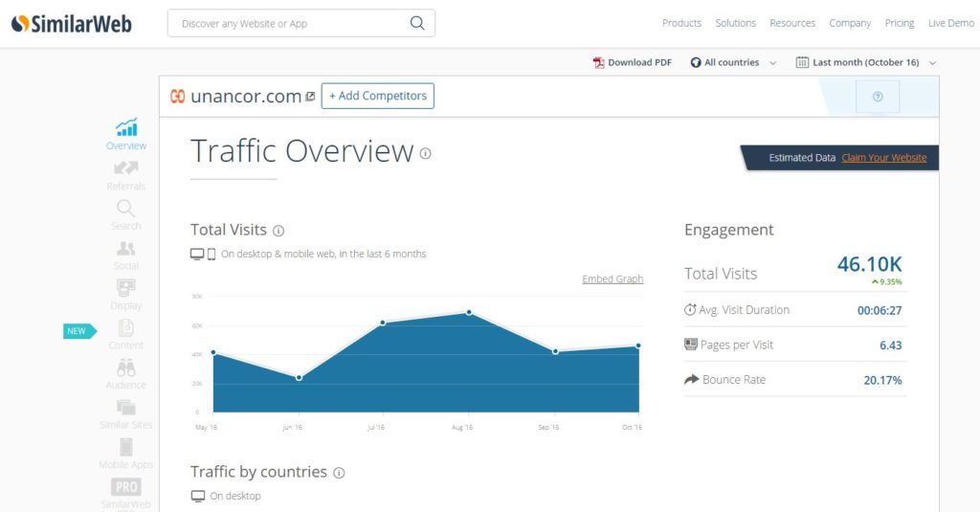The width and height of the screenshot is (980, 512).
Task: Click the PRO SimilarWeb badge
Action: click(125, 487)
